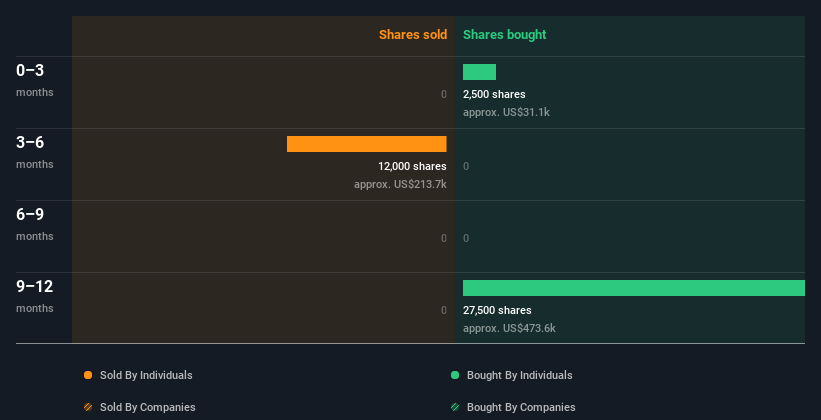This screenshot has width=821, height=420.
Task: Click the striped Sold By Companies legend icon
Action: (x=88, y=407)
